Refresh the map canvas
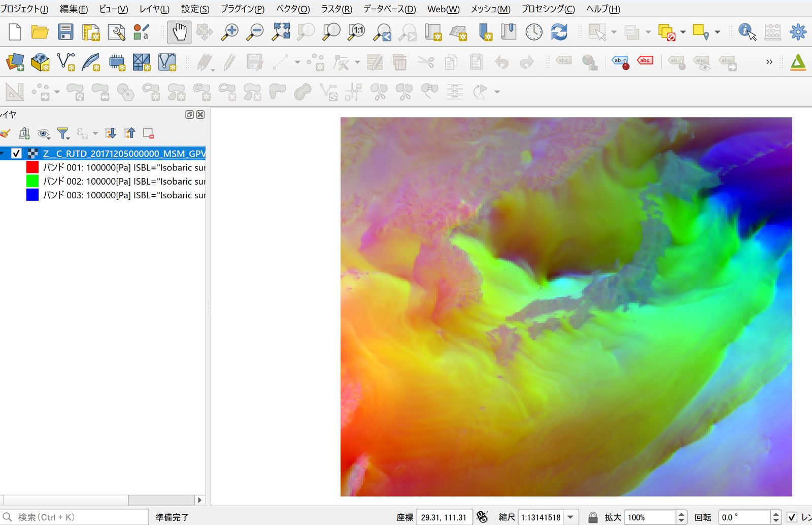The width and height of the screenshot is (812, 525). (559, 32)
